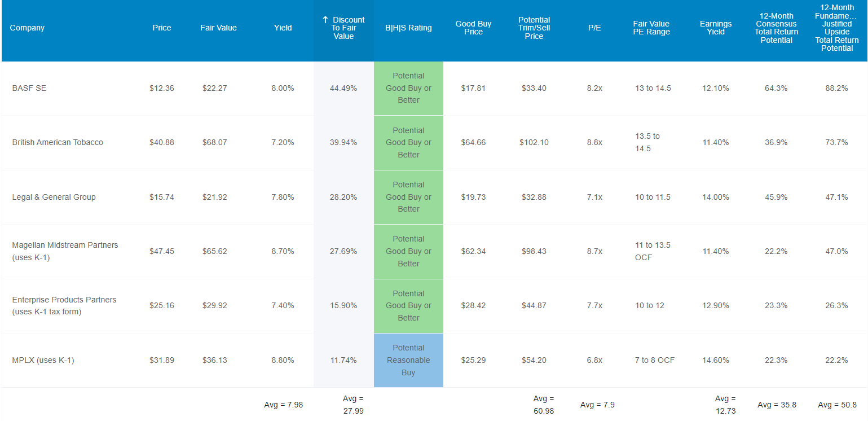Select Magellan Midstream Partners company cell
This screenshot has width=868, height=421.
point(65,251)
